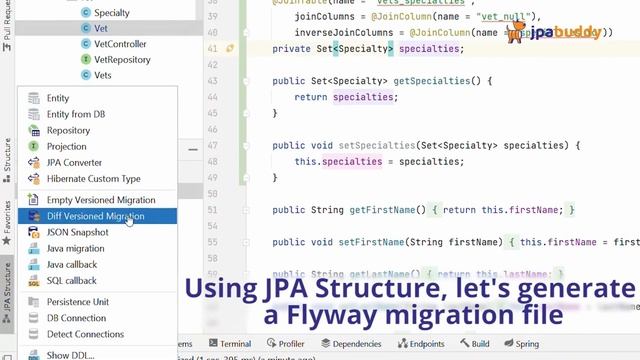Click the Spring leaf icon
Screen dimensions: 640x360
(509, 343)
